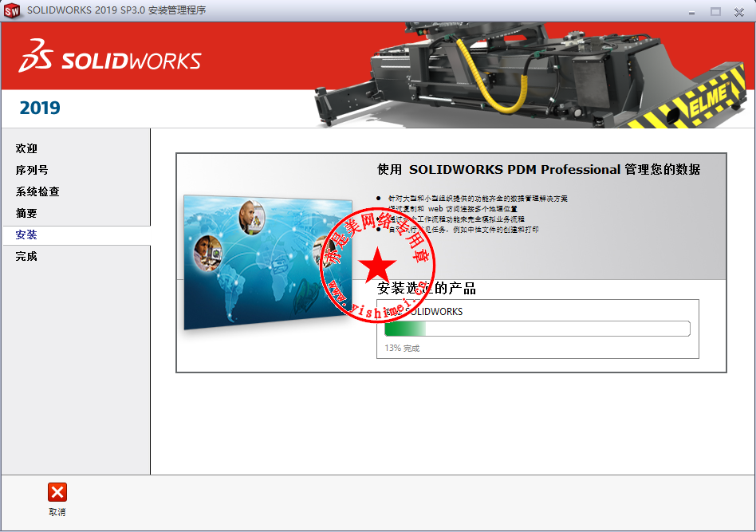Screen dimensions: 756x532
Task: Click the red star watermark stamp
Action: click(377, 265)
